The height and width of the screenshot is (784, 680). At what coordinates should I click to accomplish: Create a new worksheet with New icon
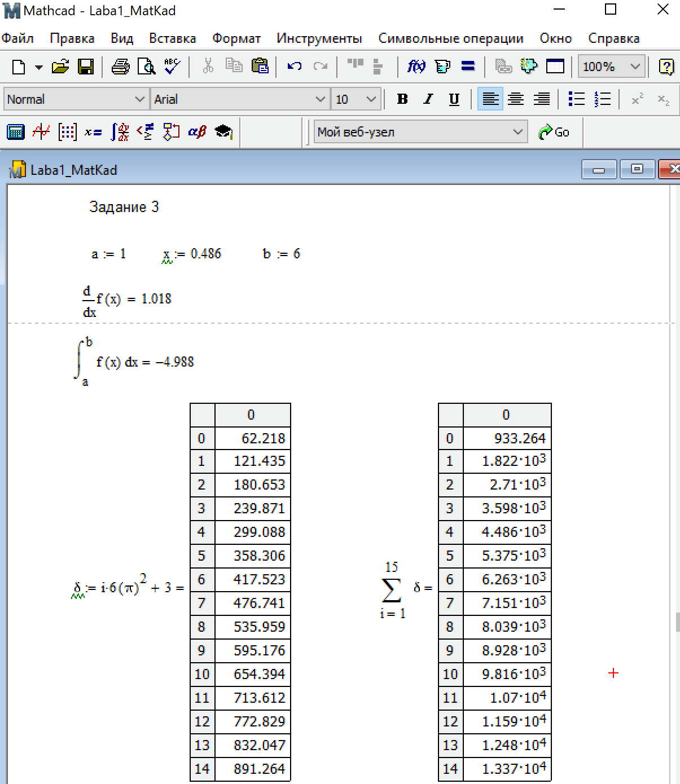click(x=19, y=67)
